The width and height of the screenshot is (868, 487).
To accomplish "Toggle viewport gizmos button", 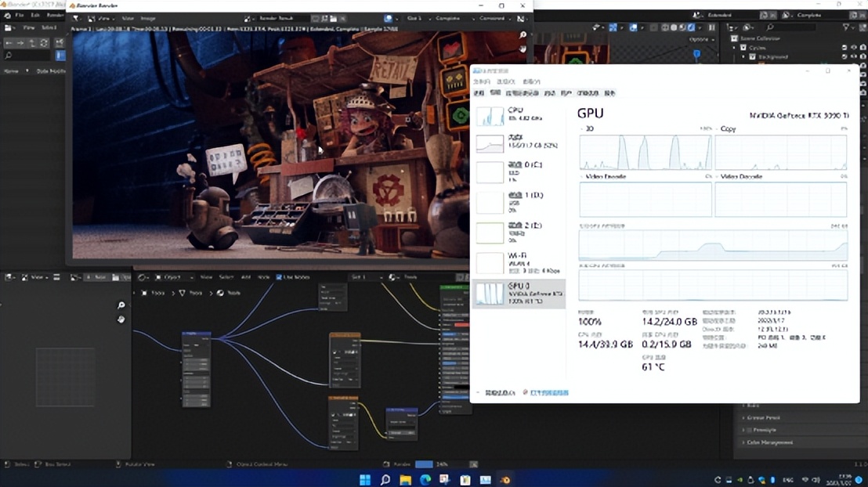I will (x=613, y=27).
